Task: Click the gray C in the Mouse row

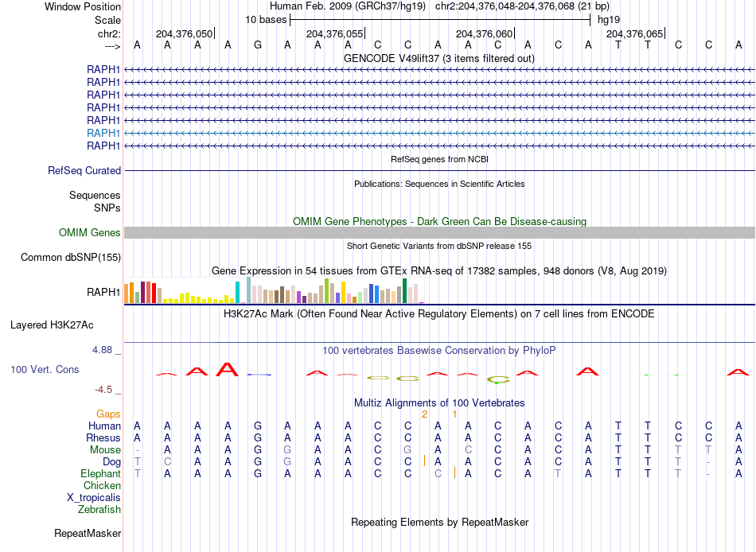Action: [468, 450]
